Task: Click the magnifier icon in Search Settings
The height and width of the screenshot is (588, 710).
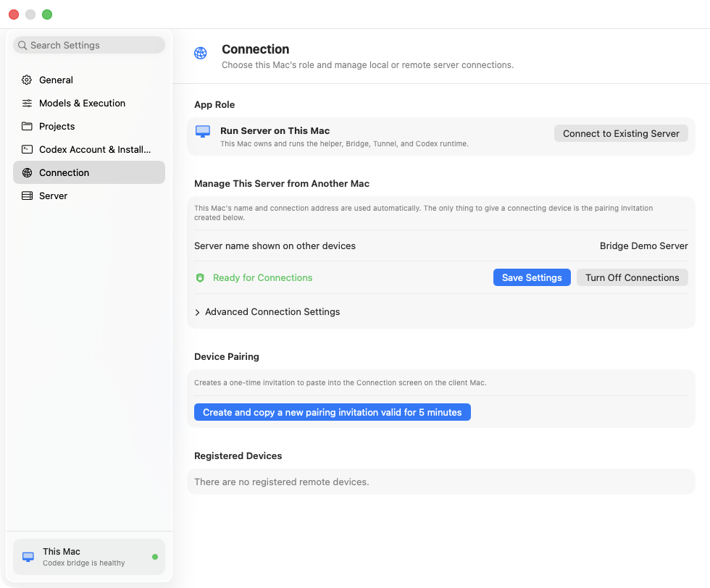Action: click(x=22, y=46)
